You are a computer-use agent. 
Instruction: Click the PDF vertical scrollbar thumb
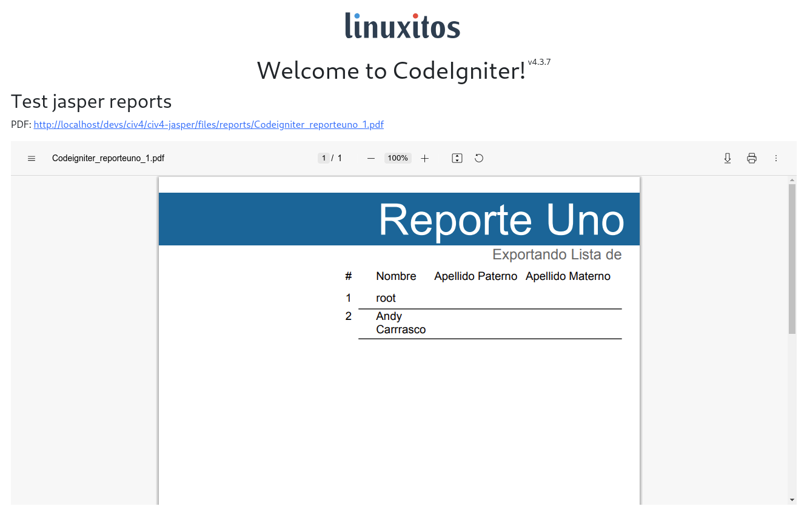click(792, 259)
